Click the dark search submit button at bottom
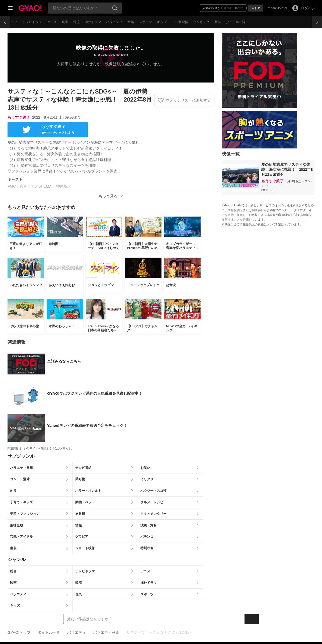This screenshot has height=644, width=322. coord(252,619)
